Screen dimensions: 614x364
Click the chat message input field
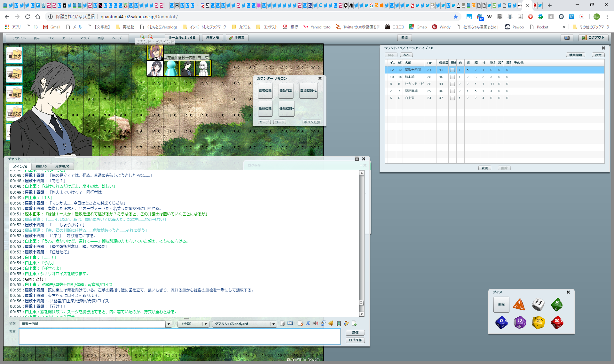(180, 337)
